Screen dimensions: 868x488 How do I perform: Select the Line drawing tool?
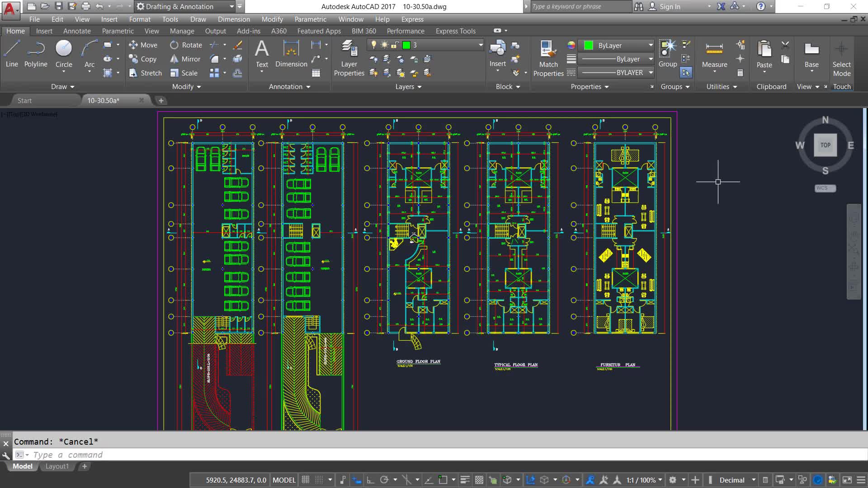click(x=12, y=54)
